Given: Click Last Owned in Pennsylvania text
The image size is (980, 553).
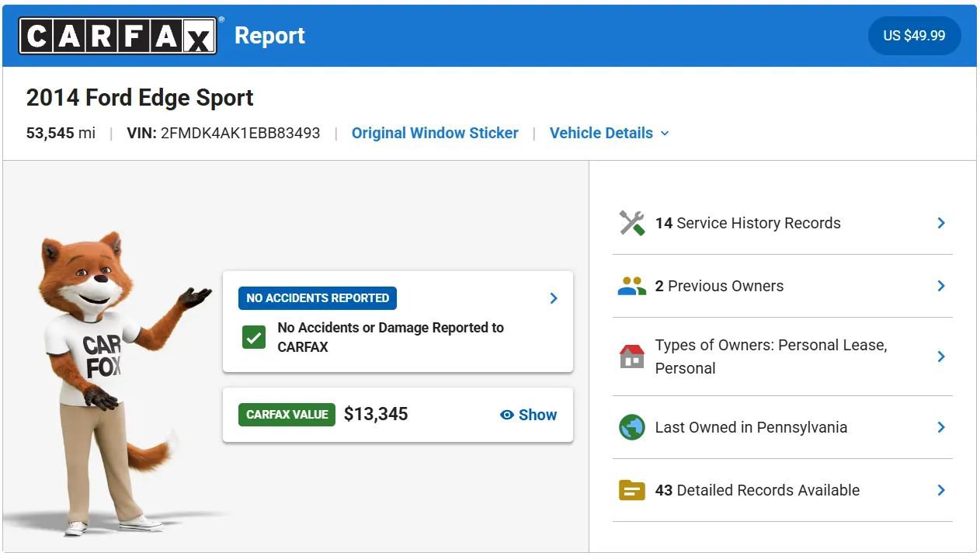Looking at the screenshot, I should click(x=751, y=427).
